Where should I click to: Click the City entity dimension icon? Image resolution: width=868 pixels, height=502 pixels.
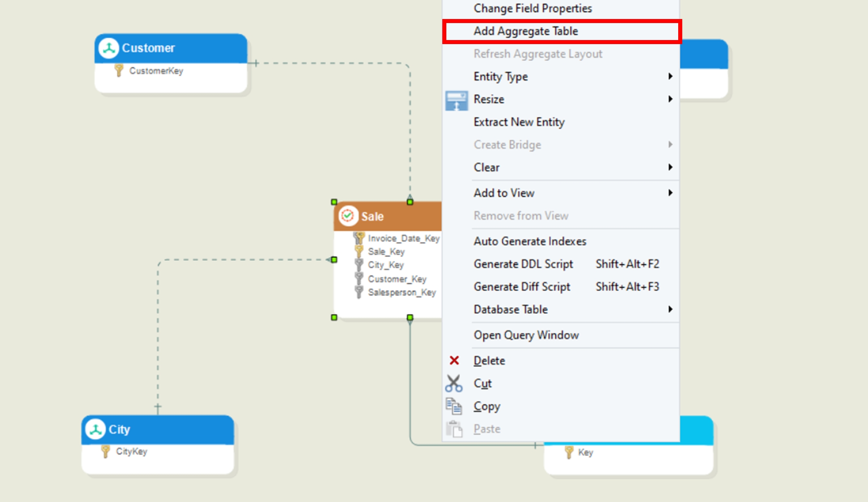pos(96,429)
